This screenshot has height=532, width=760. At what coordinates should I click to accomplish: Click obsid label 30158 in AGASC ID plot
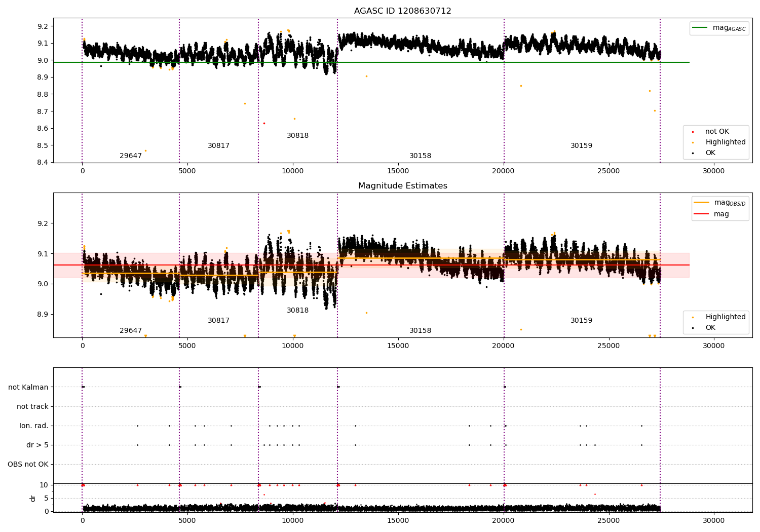pos(420,156)
